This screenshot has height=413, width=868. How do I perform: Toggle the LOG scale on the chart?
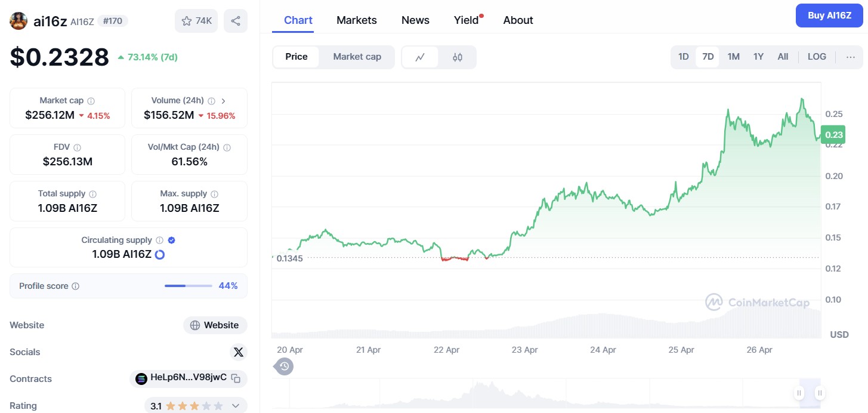(x=817, y=57)
